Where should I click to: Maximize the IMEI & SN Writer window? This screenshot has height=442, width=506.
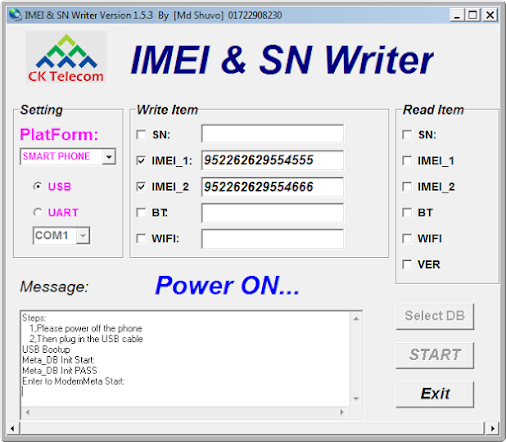tap(473, 15)
